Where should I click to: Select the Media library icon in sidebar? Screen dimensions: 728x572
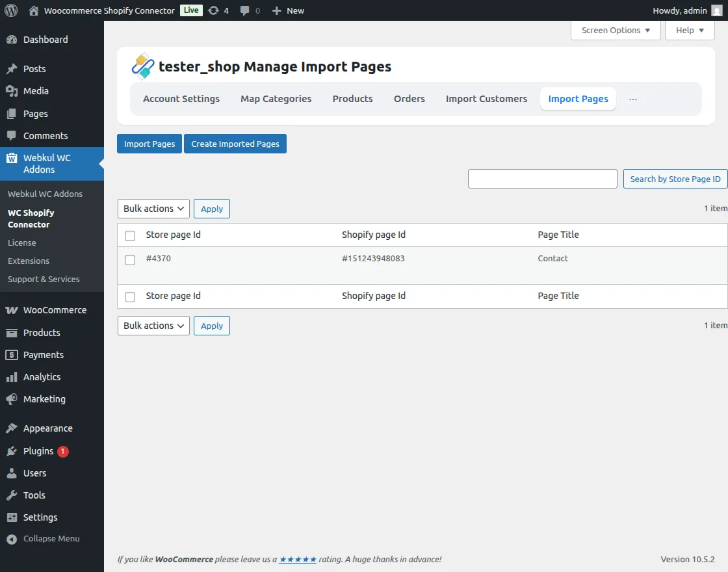click(x=12, y=91)
